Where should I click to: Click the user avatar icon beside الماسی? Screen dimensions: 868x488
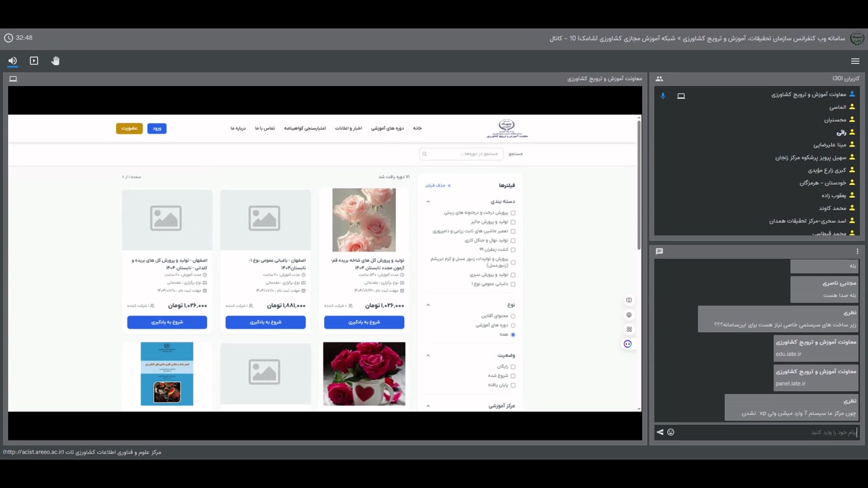click(x=852, y=107)
